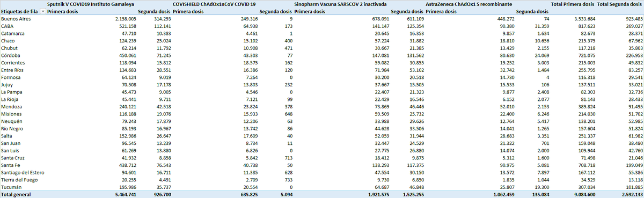Select the Total general row label
This screenshot has height=198, width=644.
click(16, 195)
